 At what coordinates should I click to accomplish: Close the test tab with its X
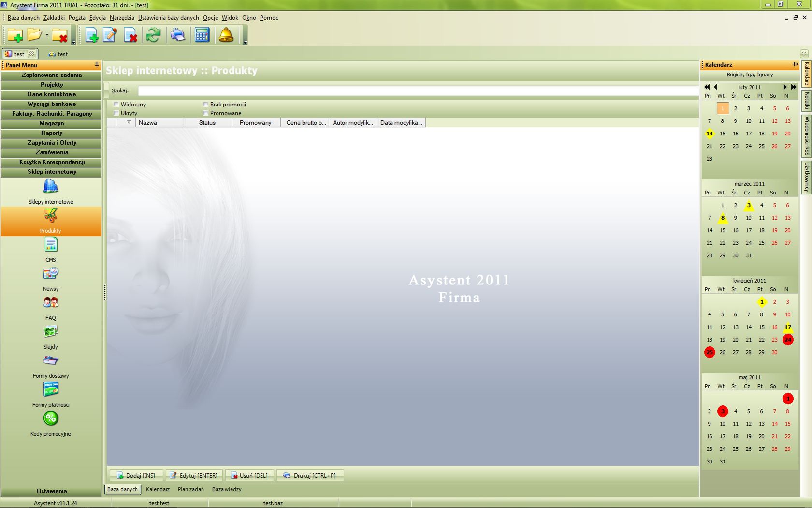click(x=32, y=54)
